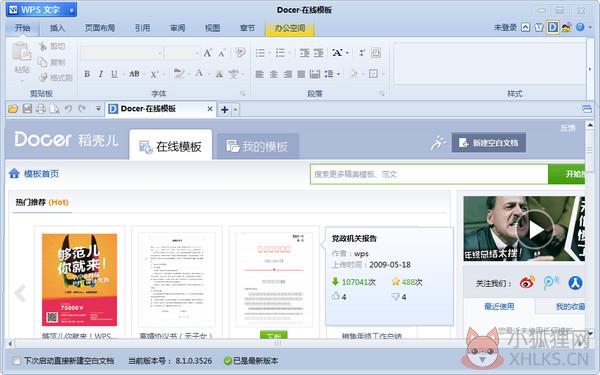Open the WPS 文字 application menu dropdown
Viewport: 600px width, 375px height.
(x=72, y=10)
